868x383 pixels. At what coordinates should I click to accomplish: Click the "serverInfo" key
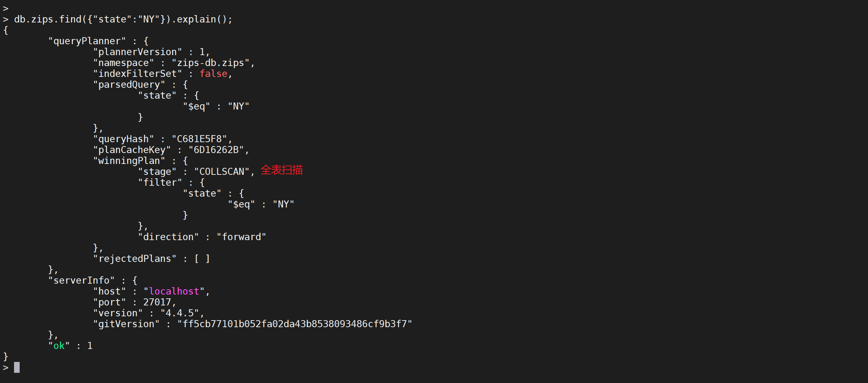pos(81,280)
